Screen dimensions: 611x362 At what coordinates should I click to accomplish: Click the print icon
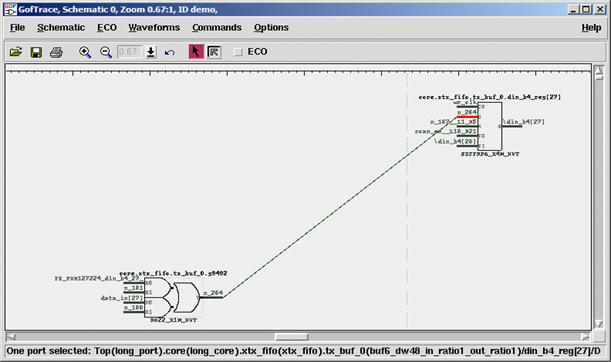tap(57, 52)
